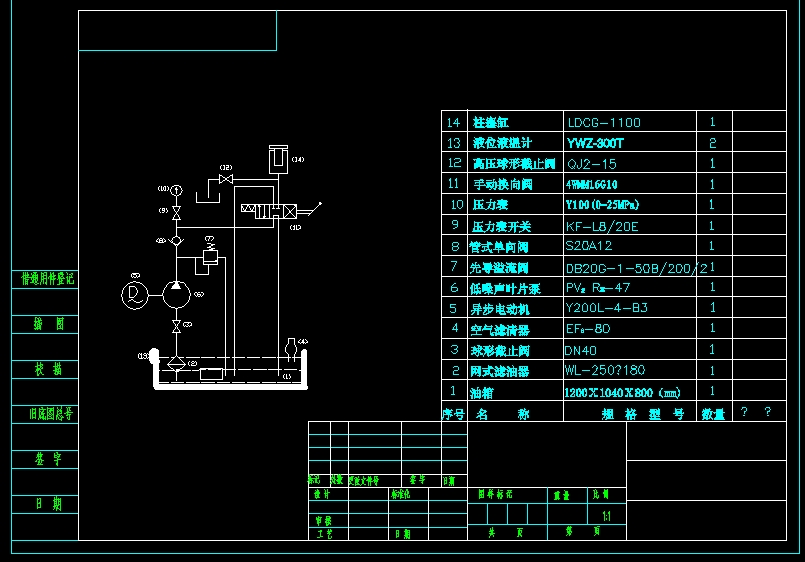
Task: Click the 日期 label in left margin column
Action: pos(46,503)
